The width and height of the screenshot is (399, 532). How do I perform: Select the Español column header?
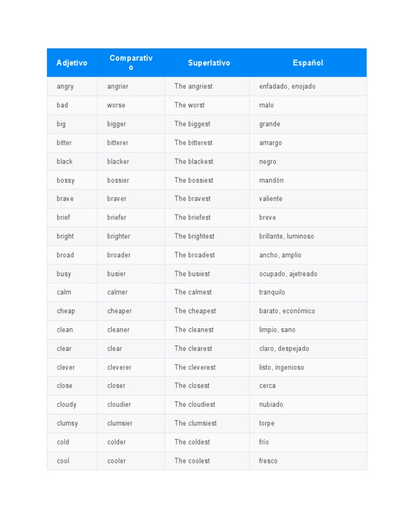308,63
